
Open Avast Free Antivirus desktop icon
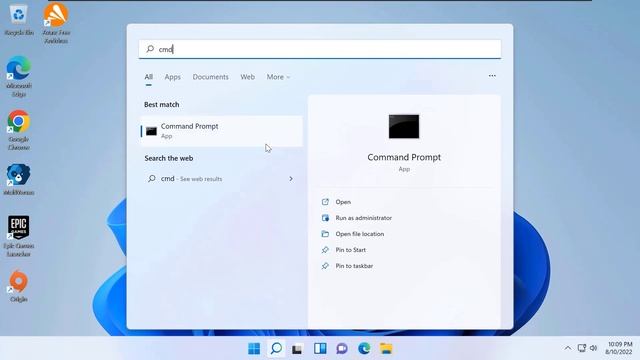tap(56, 23)
